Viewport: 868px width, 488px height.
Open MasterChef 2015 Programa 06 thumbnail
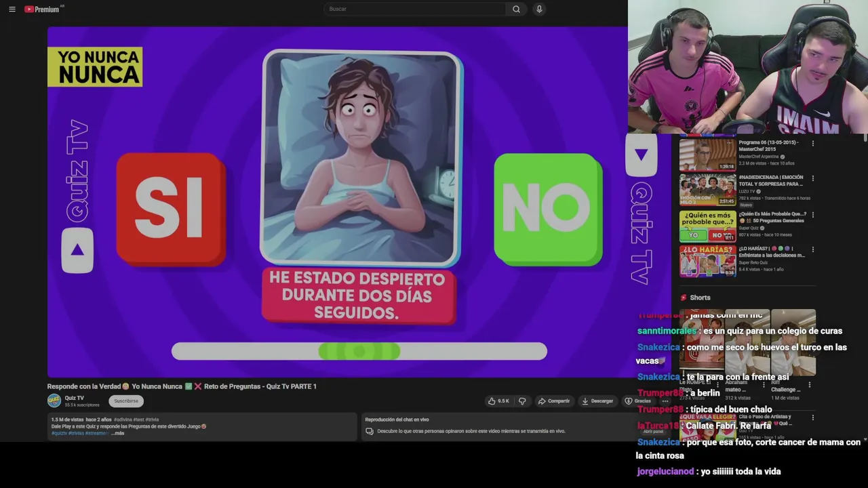(707, 155)
